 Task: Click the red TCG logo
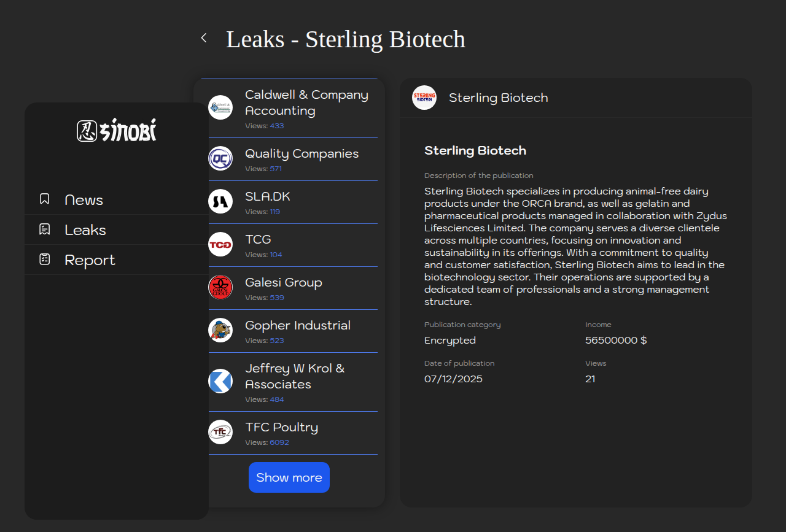220,244
